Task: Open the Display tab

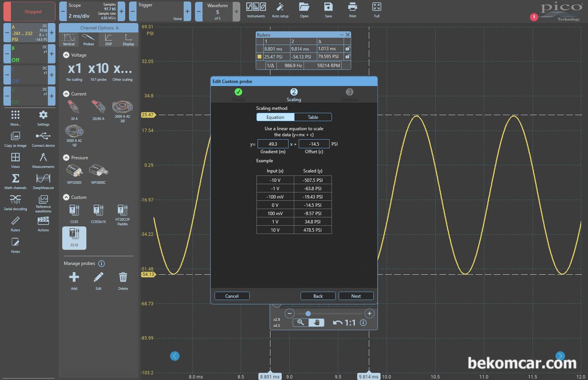Action: (x=129, y=40)
